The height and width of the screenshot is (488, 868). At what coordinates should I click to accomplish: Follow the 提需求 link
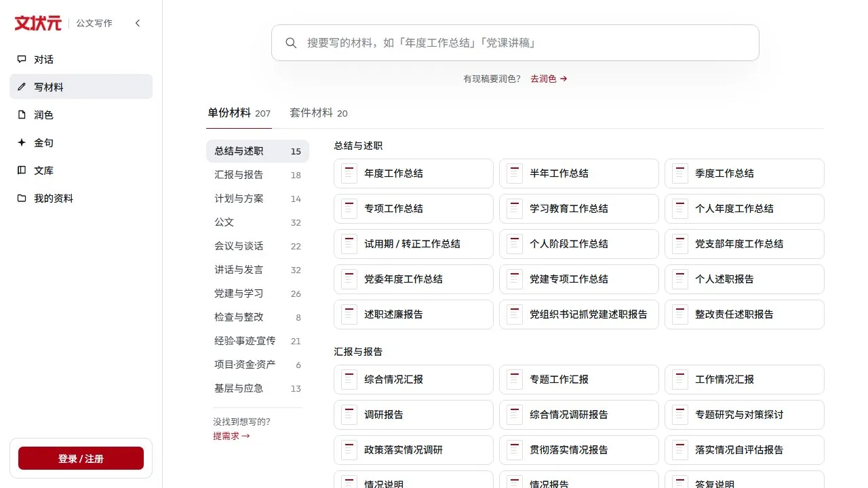click(x=231, y=436)
